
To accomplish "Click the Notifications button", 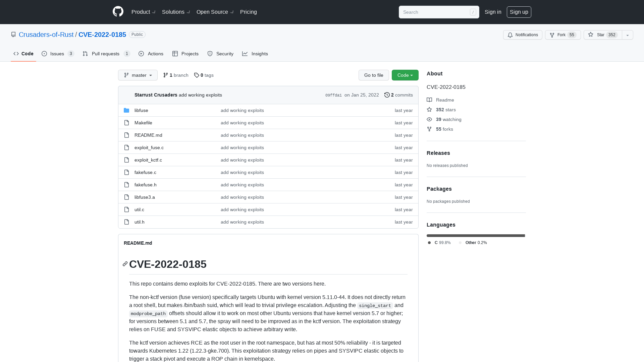I will coord(523,35).
